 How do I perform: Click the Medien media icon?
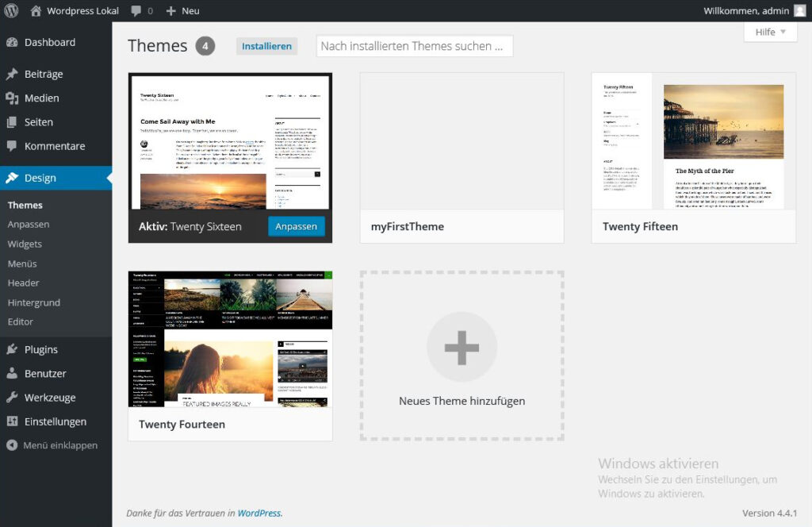(12, 98)
